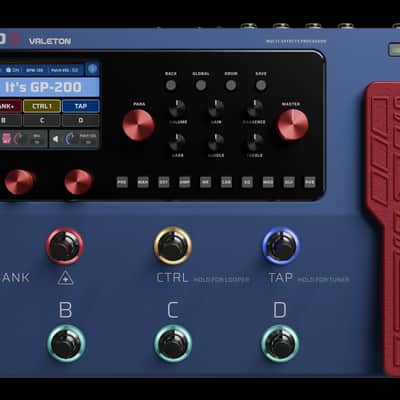Viewport: 400px width, 400px height.
Task: Click the black GAIN knob
Action: coord(216,108)
